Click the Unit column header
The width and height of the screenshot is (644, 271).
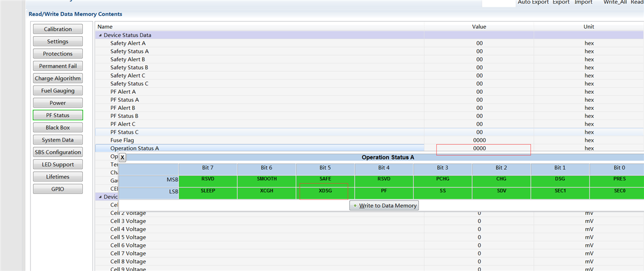(589, 27)
